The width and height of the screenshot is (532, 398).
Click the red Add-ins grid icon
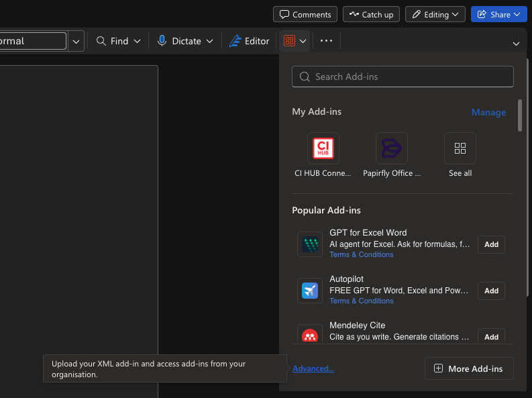coord(289,41)
